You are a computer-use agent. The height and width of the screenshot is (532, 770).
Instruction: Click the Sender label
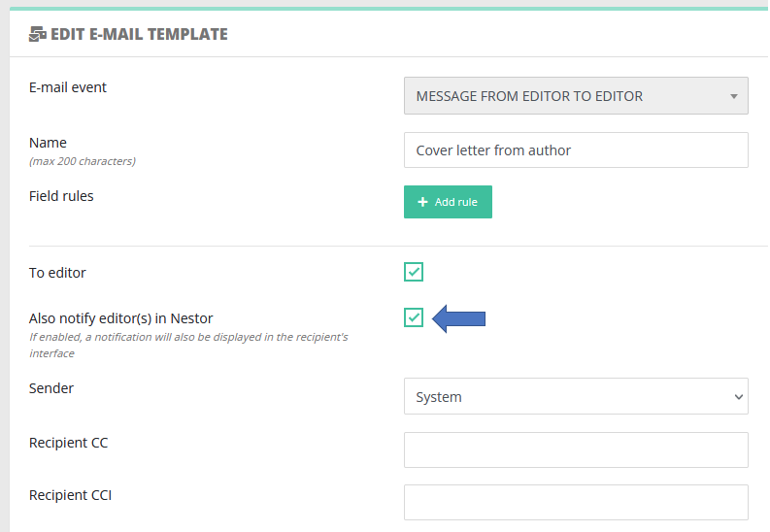click(x=51, y=388)
